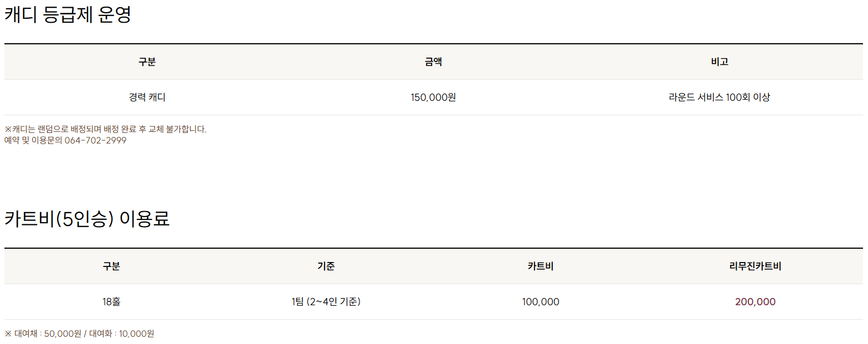
Task: Click the caddie random assignment notice text
Action: point(105,130)
